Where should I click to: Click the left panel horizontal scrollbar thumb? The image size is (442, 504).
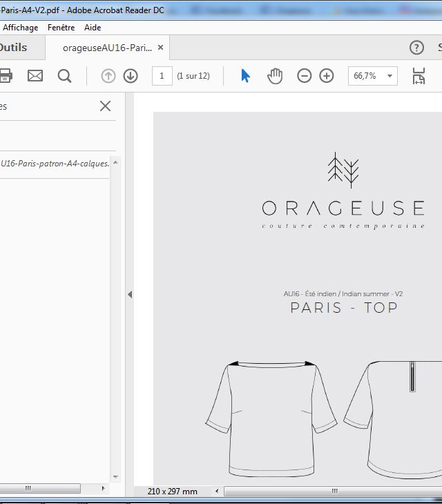pos(40,488)
